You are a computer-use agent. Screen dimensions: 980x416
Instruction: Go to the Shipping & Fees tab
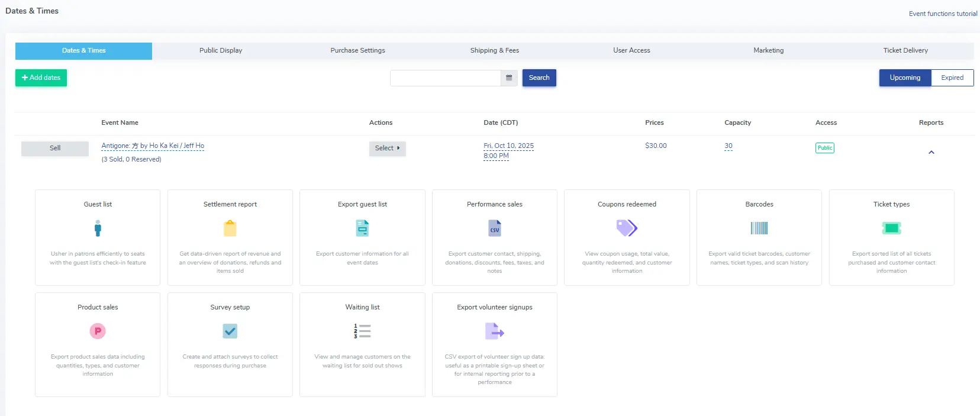(x=495, y=51)
